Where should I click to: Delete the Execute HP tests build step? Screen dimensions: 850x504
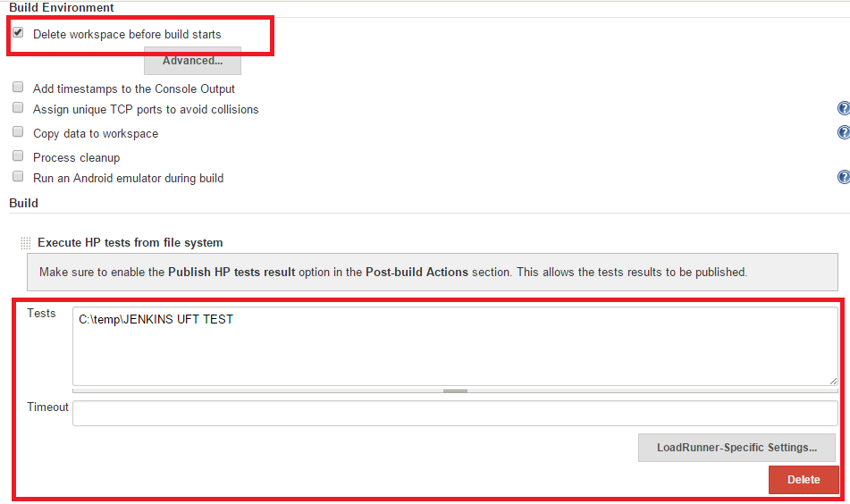[x=803, y=480]
